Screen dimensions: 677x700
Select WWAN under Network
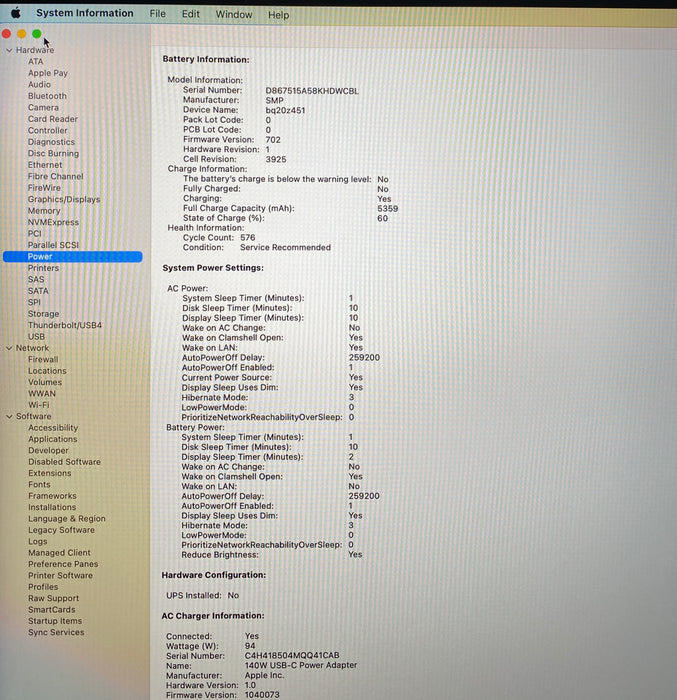42,394
